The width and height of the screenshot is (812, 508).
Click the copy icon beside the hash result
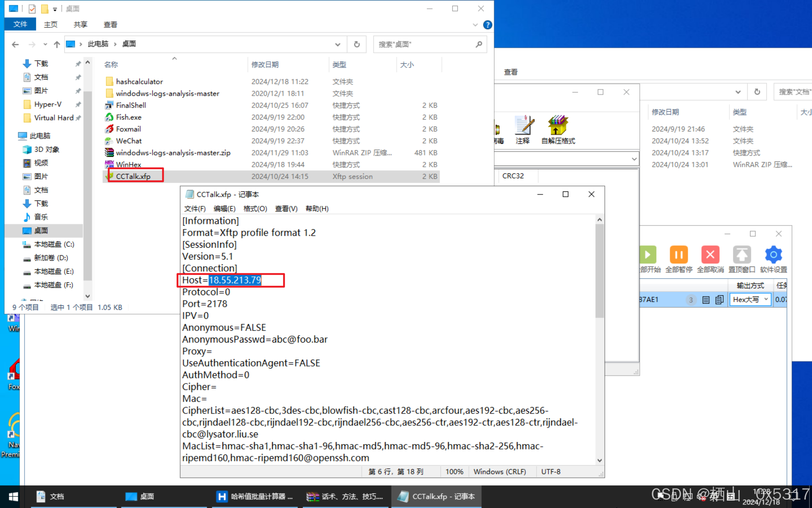[x=719, y=300]
